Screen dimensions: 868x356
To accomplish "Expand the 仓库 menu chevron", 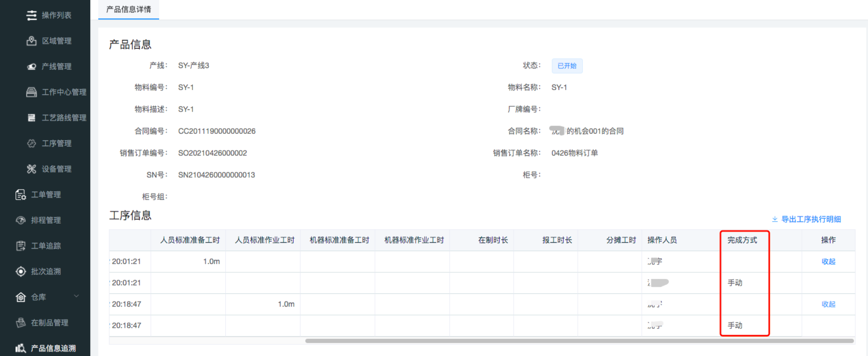I will [x=76, y=296].
